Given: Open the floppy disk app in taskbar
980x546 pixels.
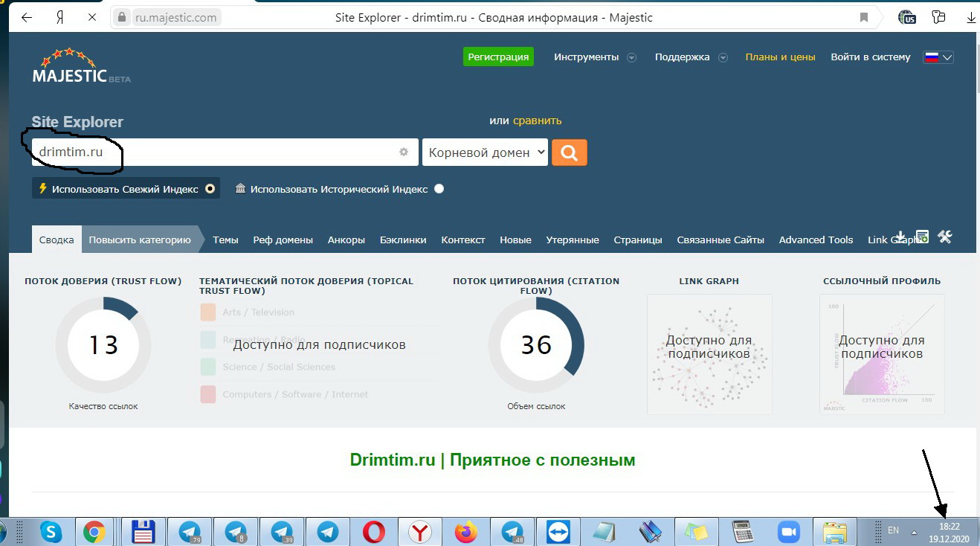Looking at the screenshot, I should [143, 532].
